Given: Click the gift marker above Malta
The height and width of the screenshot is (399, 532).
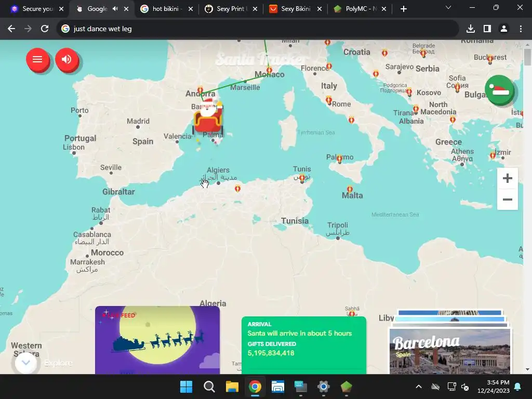Looking at the screenshot, I should click(x=350, y=189).
